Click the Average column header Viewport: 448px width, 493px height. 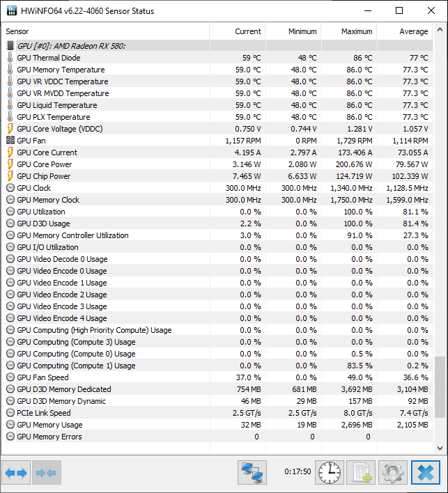tap(405, 31)
